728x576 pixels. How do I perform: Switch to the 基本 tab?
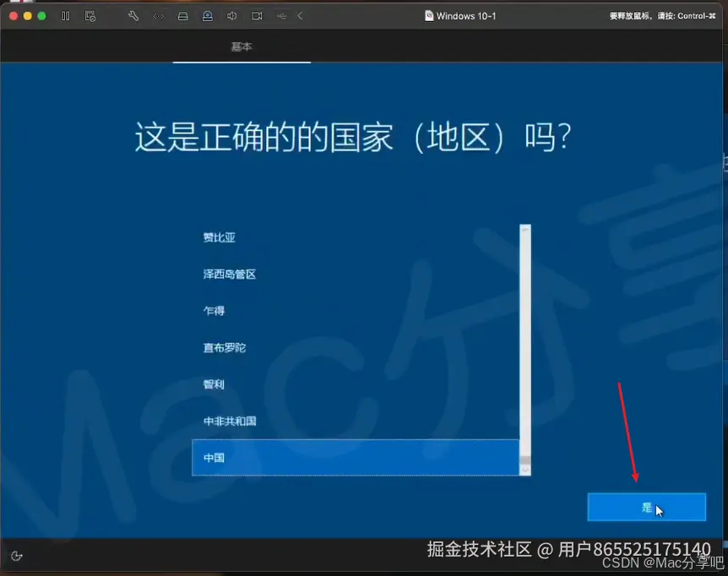pos(242,47)
